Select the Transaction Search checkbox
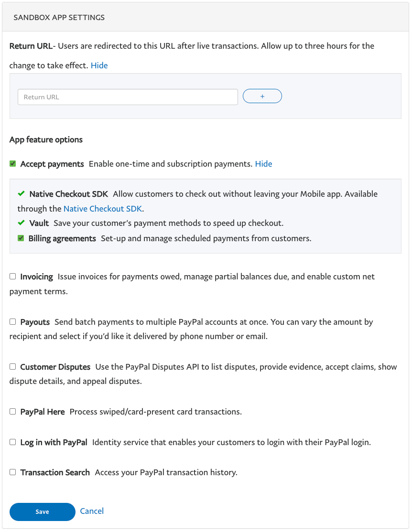 coord(13,472)
